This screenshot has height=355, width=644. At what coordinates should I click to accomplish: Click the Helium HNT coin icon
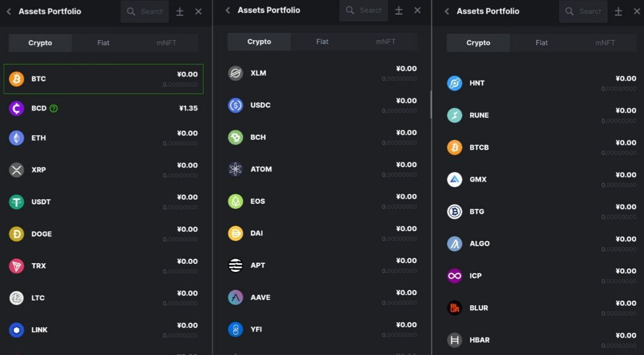[x=455, y=83]
